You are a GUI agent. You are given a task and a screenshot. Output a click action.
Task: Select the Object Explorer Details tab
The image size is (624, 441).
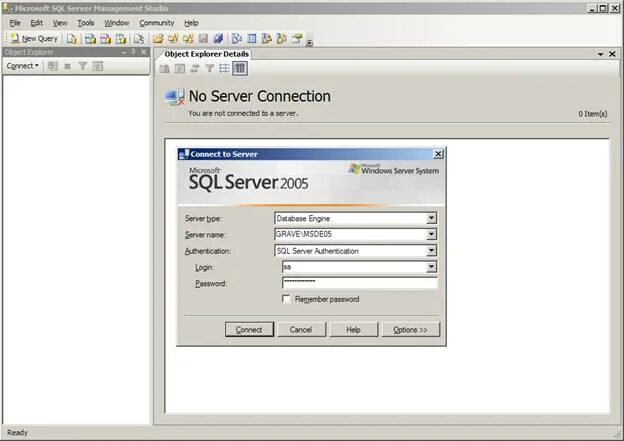click(x=207, y=54)
